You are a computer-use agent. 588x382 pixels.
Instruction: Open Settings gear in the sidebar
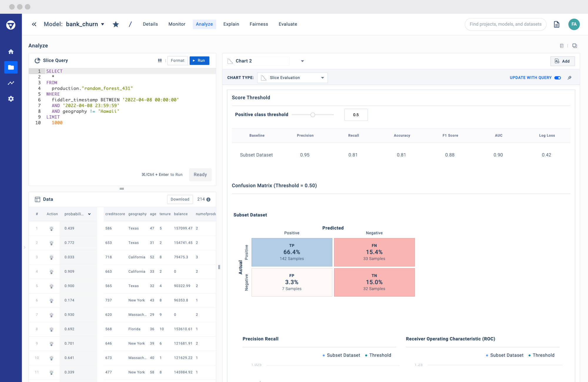11,99
